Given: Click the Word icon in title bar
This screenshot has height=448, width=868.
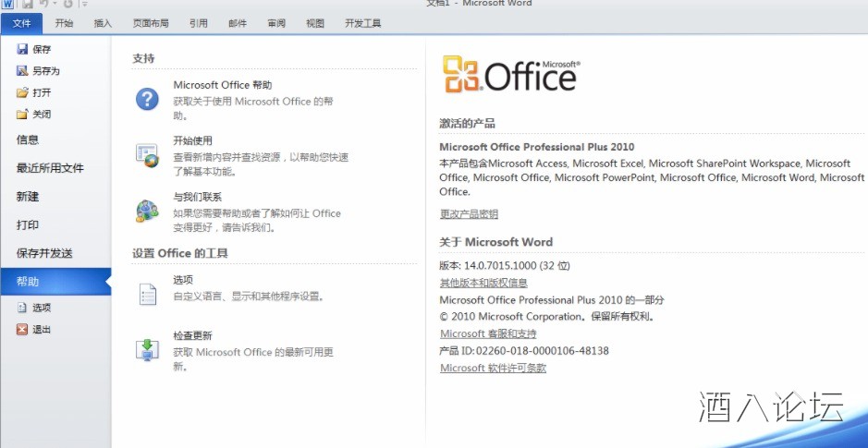Looking at the screenshot, I should coord(6,4).
